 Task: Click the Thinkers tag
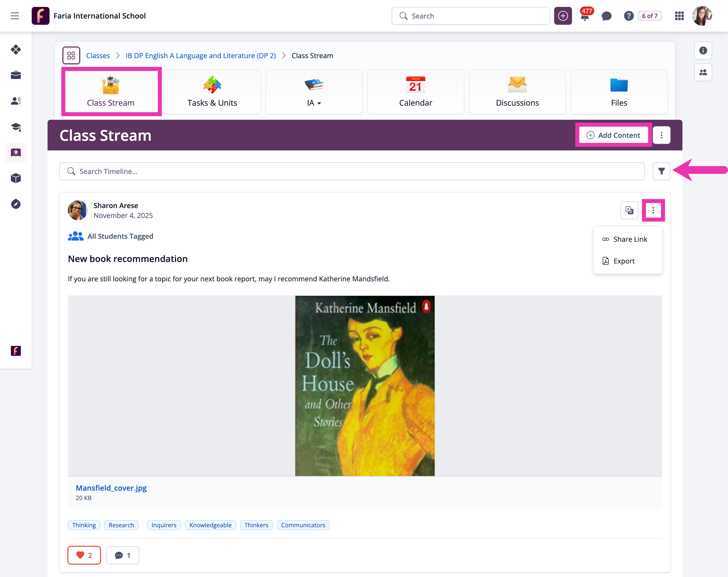[x=256, y=525]
